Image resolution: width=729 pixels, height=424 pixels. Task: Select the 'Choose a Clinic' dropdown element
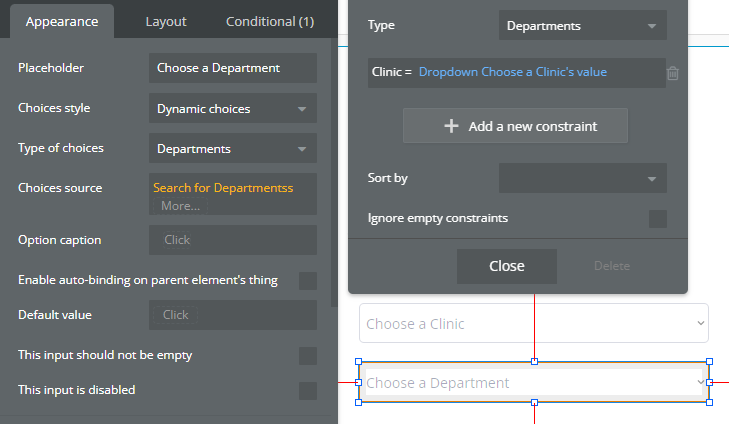coord(534,324)
